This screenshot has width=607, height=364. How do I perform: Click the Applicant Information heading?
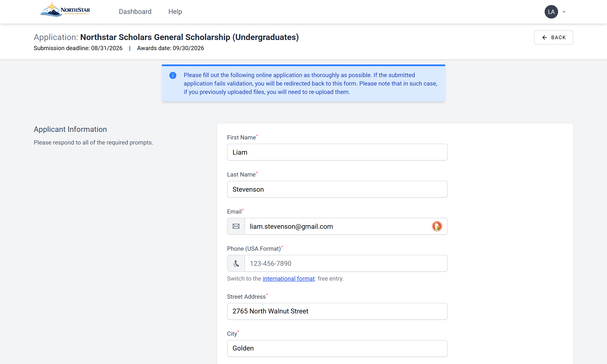tap(70, 129)
